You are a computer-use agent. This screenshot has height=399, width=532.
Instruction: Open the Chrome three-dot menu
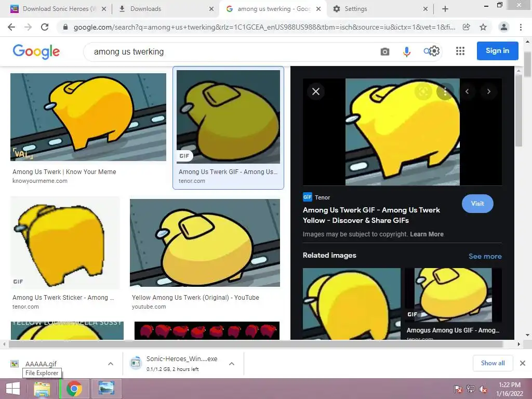521,27
